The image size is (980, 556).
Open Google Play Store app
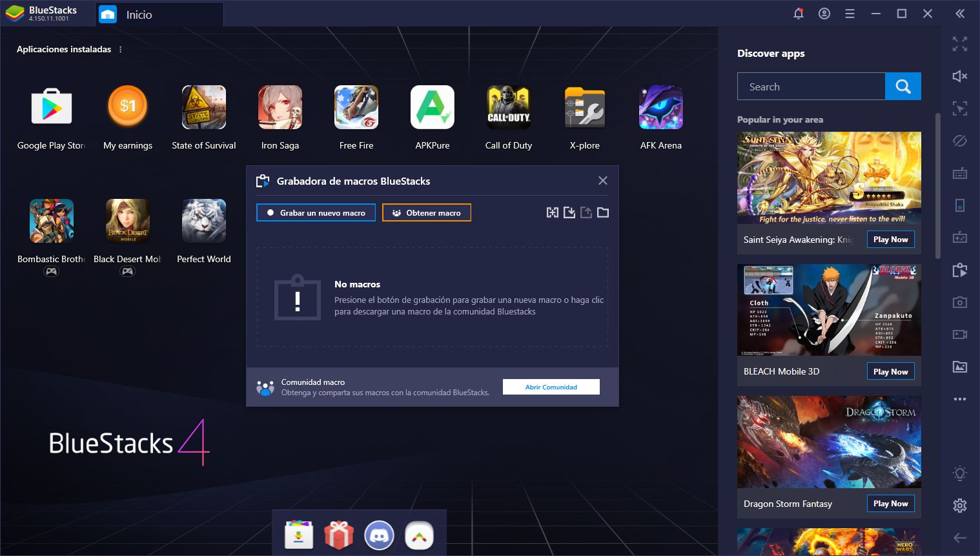(52, 107)
